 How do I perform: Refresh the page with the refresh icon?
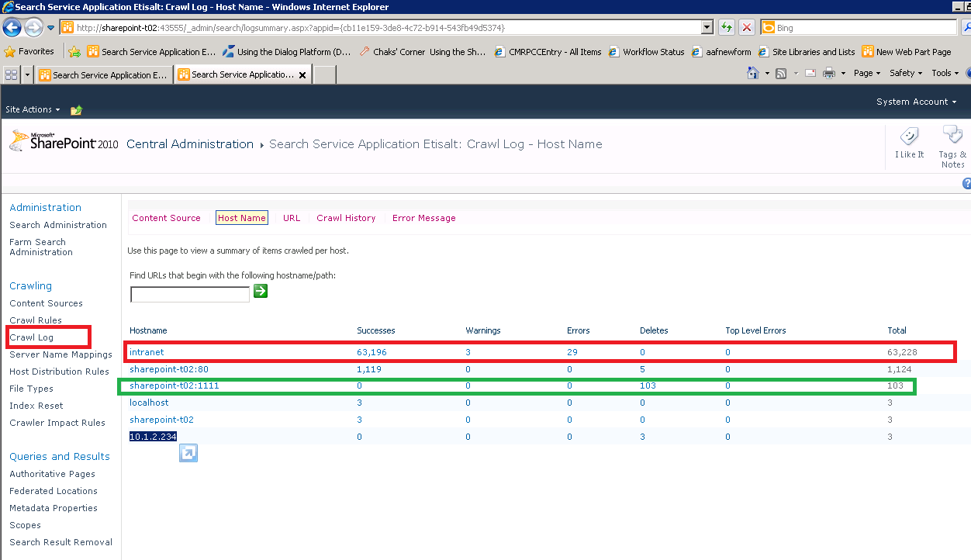[x=726, y=27]
